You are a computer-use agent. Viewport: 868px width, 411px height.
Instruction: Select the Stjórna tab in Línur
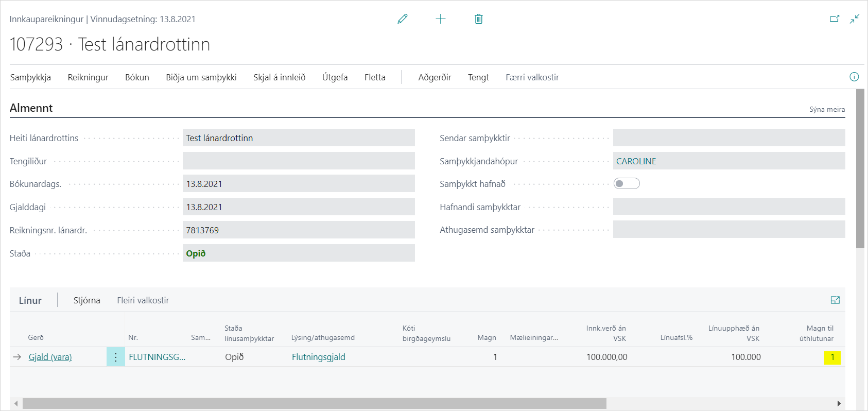click(86, 300)
